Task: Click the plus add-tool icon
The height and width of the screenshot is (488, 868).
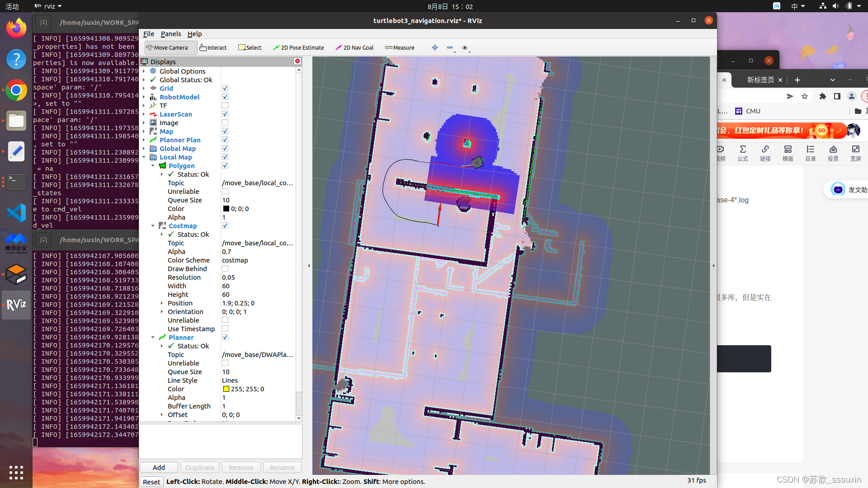Action: tap(435, 47)
